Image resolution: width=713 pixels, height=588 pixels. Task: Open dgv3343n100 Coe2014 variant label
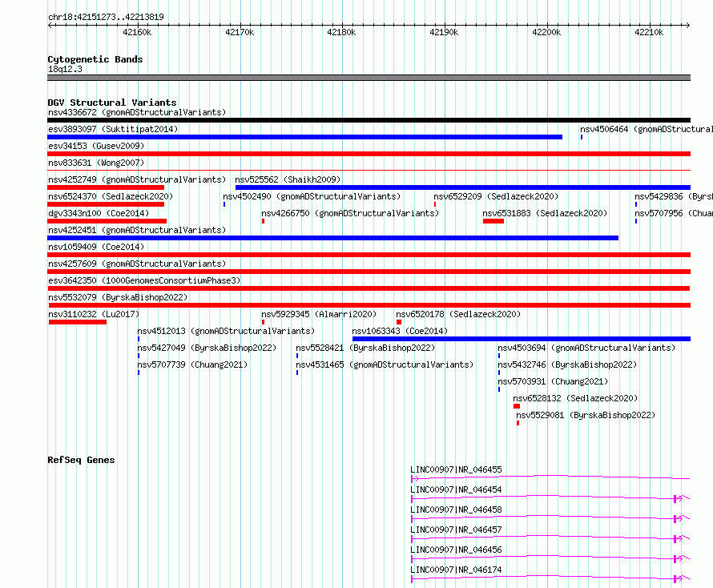pos(99,213)
